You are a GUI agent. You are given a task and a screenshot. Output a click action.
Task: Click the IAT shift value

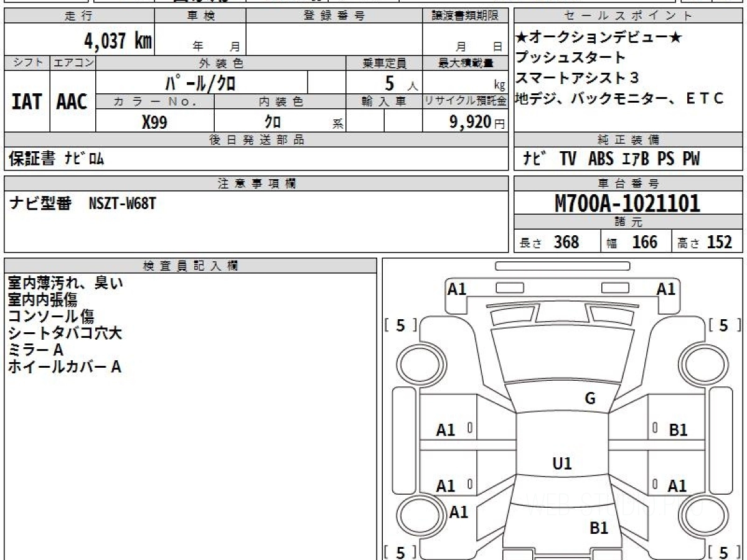tap(27, 102)
